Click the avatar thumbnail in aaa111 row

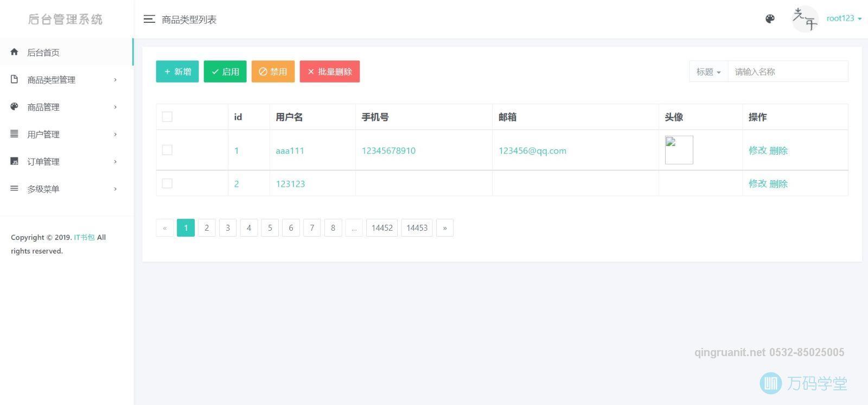tap(679, 150)
